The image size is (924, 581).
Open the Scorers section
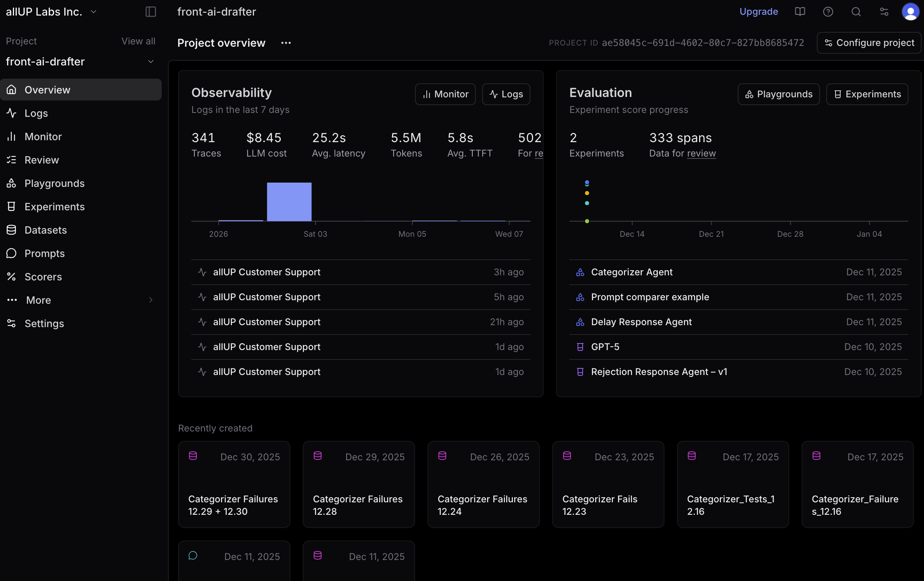(43, 276)
